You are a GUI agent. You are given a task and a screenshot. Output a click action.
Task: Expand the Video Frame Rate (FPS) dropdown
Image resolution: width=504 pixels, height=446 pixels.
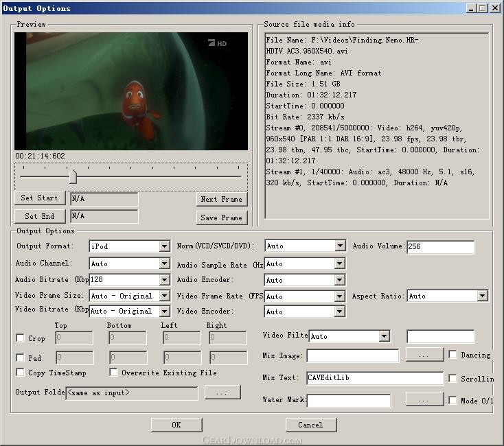coord(305,296)
